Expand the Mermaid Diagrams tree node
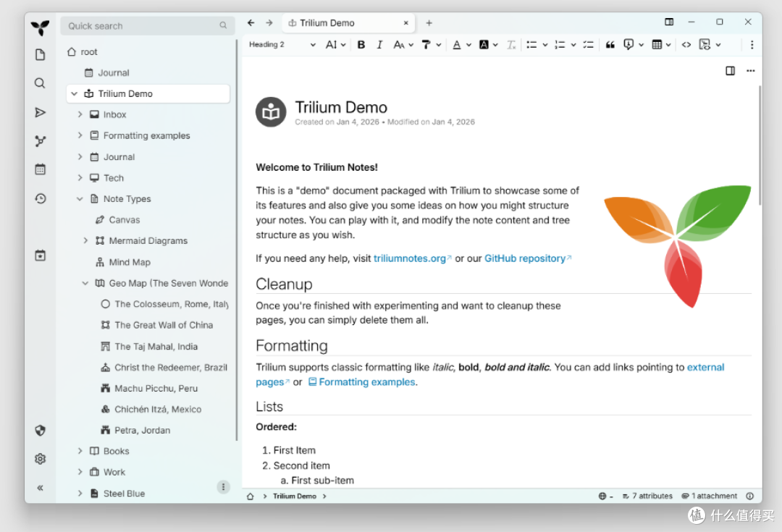 click(x=85, y=241)
